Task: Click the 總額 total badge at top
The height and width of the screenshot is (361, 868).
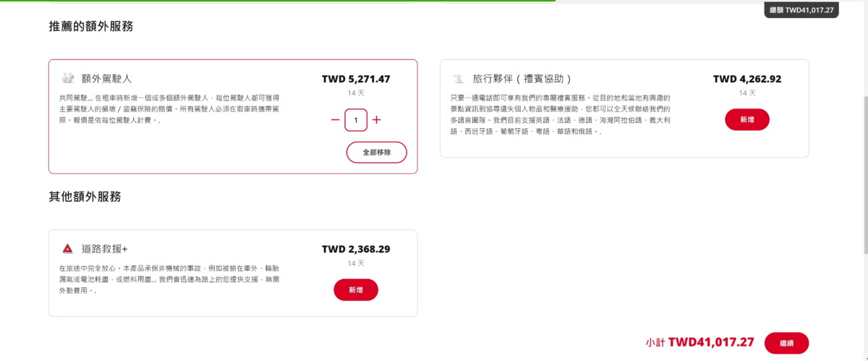Action: pyautogui.click(x=802, y=10)
